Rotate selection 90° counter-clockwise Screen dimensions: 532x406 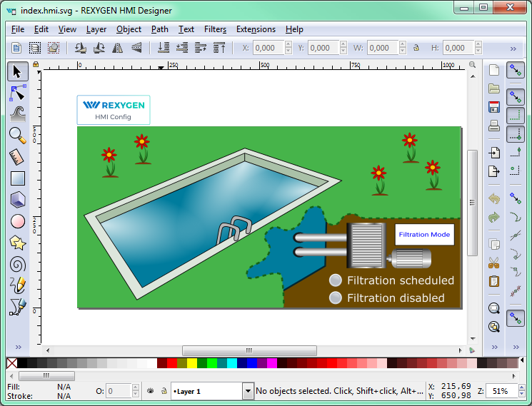click(x=81, y=48)
